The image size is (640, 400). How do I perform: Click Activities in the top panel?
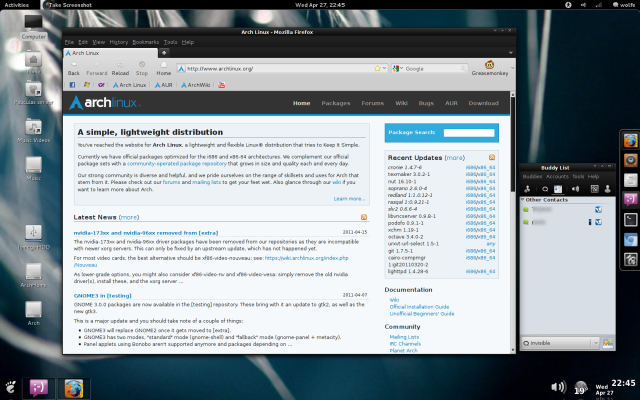click(x=17, y=5)
